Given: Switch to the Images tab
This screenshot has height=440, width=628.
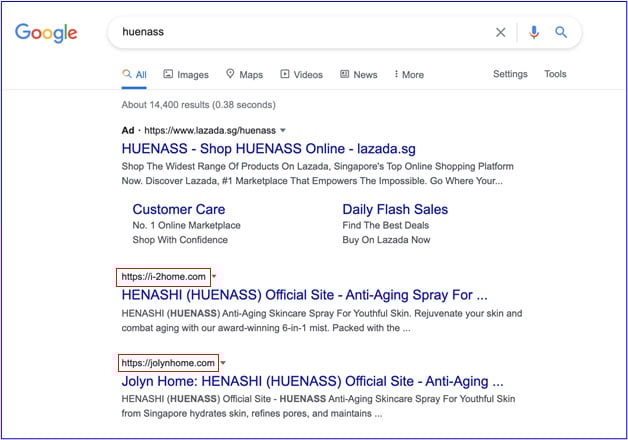Looking at the screenshot, I should [186, 74].
